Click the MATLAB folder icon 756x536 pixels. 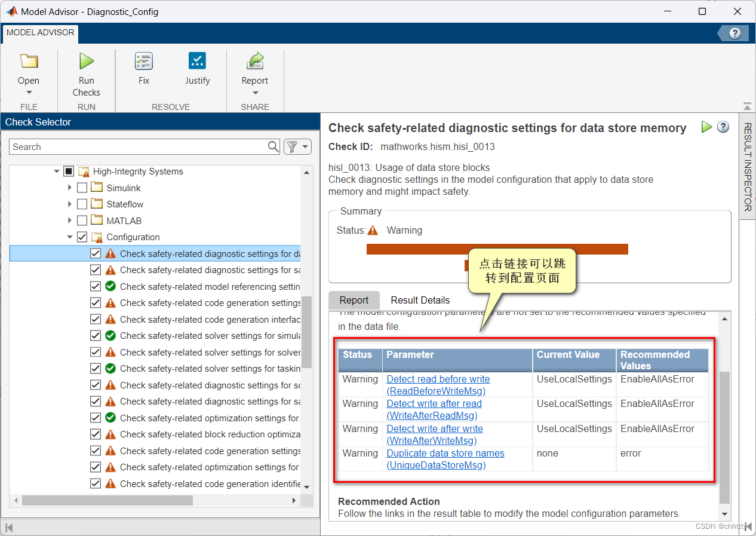tap(97, 220)
